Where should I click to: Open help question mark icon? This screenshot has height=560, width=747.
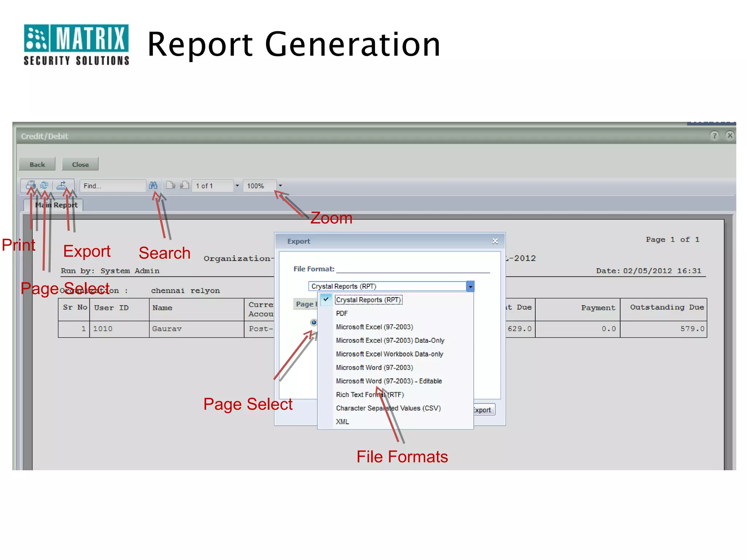(x=714, y=136)
